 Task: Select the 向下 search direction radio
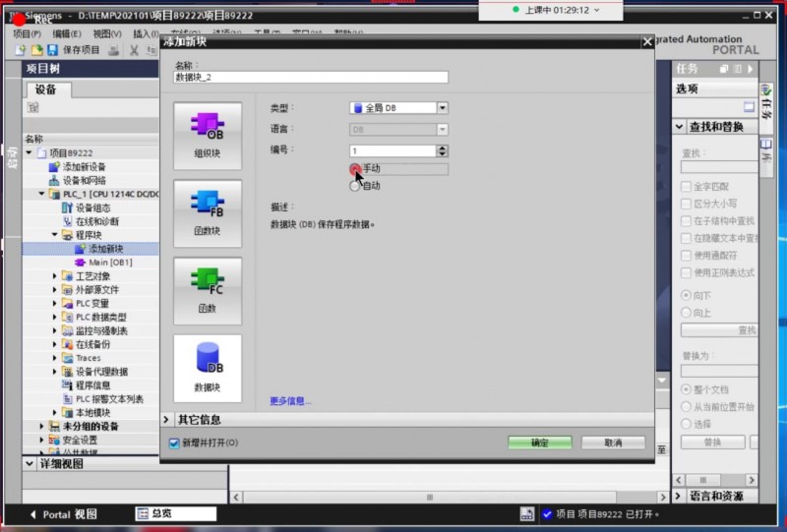click(x=686, y=296)
